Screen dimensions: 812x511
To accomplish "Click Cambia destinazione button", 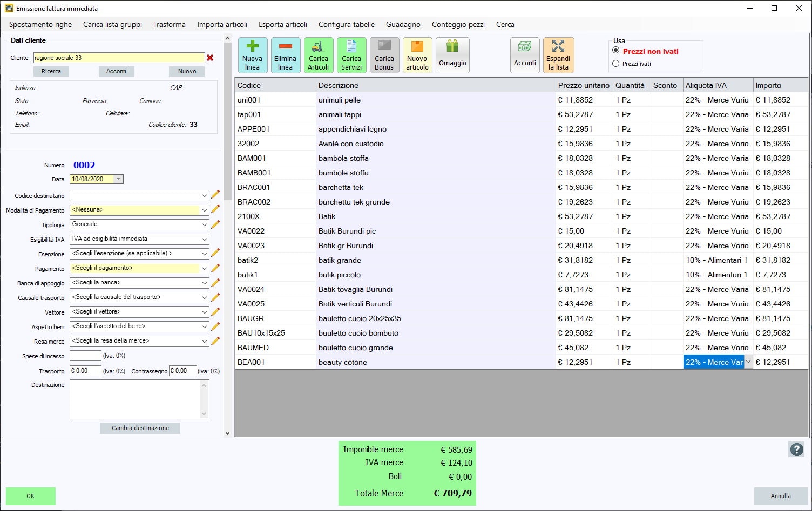I will pos(140,428).
